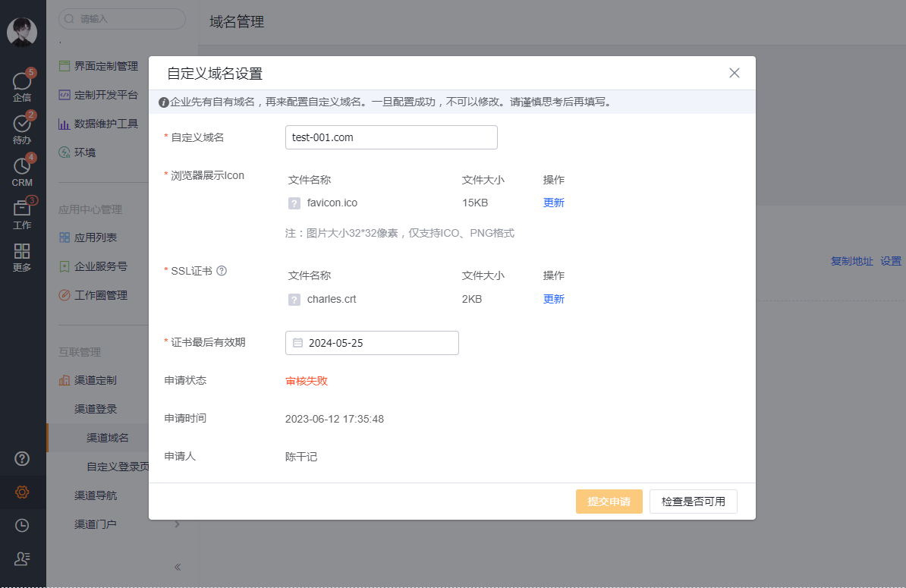Click the 检查是否可用 button
This screenshot has height=588, width=906.
tap(693, 502)
